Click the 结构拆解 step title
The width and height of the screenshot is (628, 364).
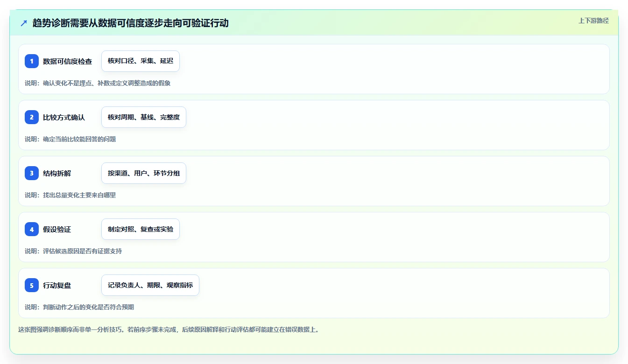[57, 173]
